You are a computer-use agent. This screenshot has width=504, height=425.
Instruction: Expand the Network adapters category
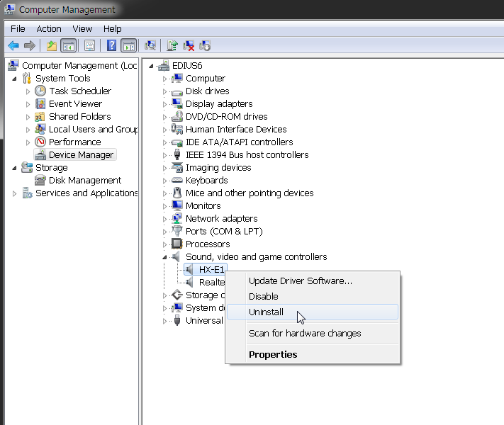[164, 219]
